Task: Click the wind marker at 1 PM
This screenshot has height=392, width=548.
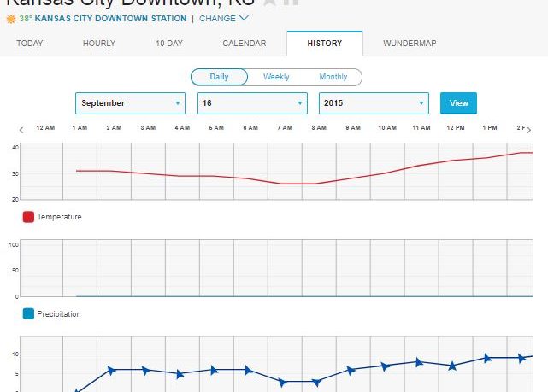Action: click(x=487, y=358)
